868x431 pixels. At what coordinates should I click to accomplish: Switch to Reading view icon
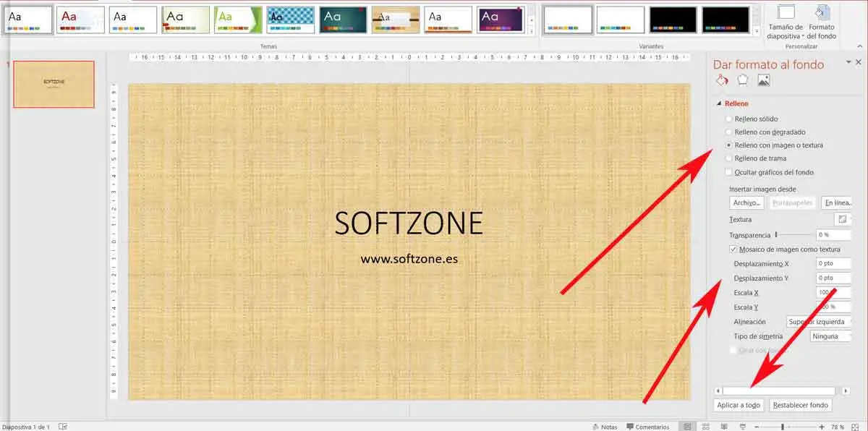click(x=726, y=427)
